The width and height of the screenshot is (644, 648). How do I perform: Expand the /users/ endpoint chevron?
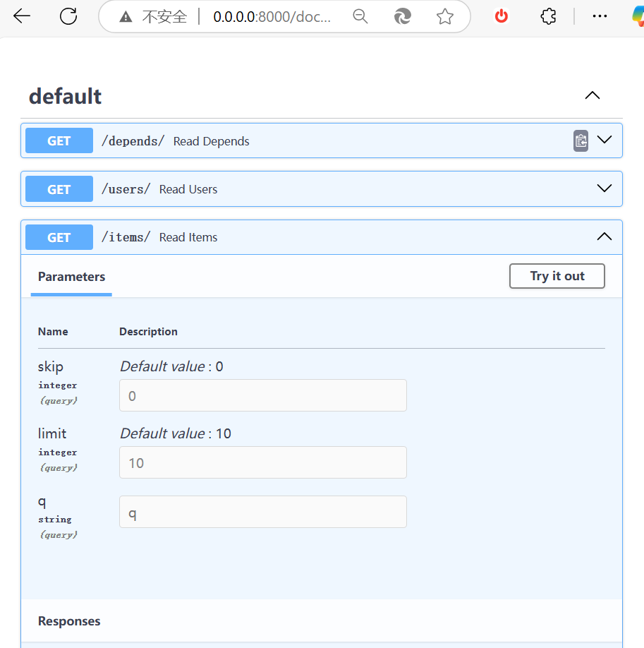pos(604,188)
